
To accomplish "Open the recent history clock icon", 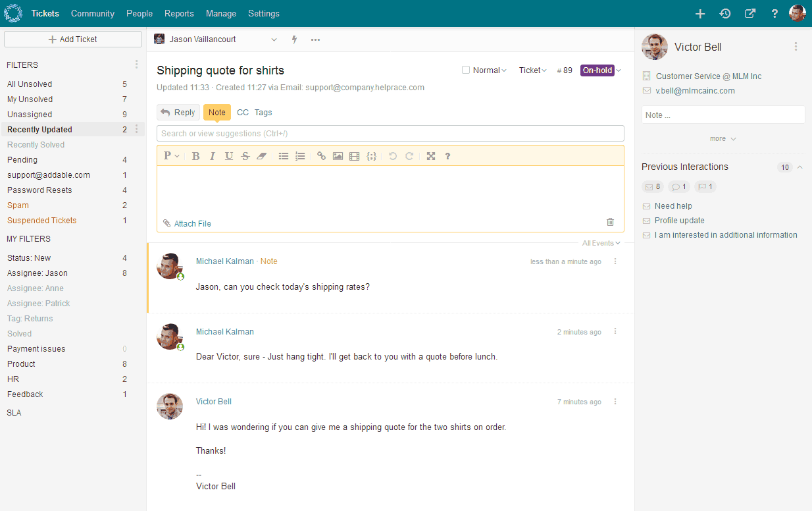I will (725, 14).
